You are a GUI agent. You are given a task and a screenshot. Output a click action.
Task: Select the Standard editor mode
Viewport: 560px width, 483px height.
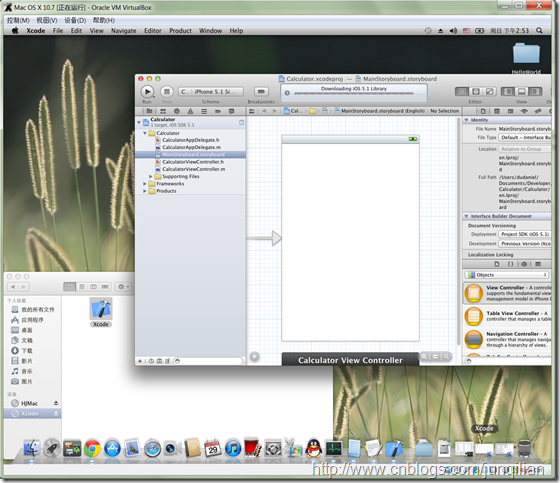point(462,92)
